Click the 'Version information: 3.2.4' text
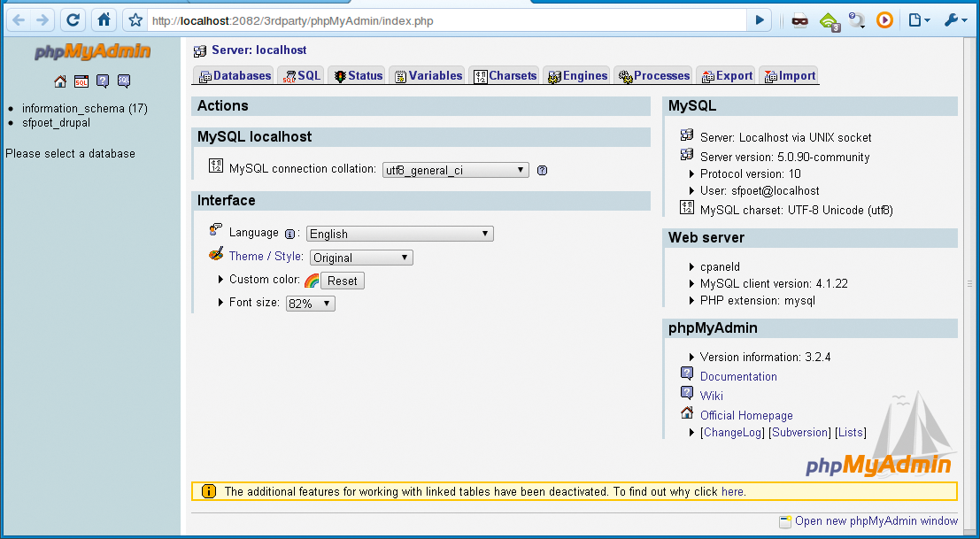The width and height of the screenshot is (980, 539). [765, 358]
